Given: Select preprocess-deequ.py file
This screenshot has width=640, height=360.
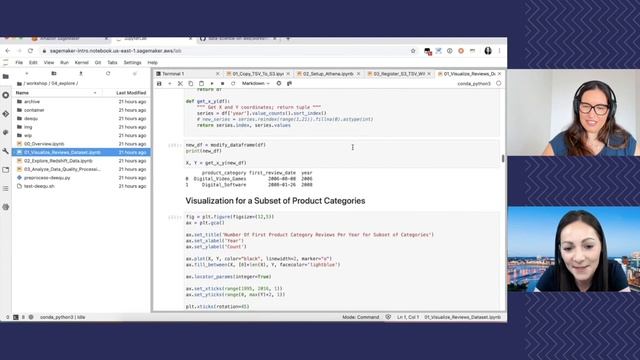Looking at the screenshot, I should tap(81, 178).
